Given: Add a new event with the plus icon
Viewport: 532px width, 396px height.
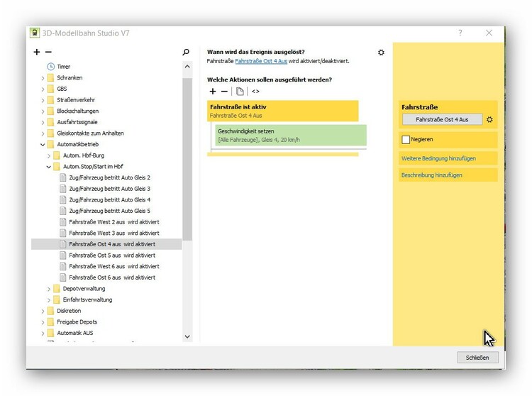Looking at the screenshot, I should (x=37, y=52).
